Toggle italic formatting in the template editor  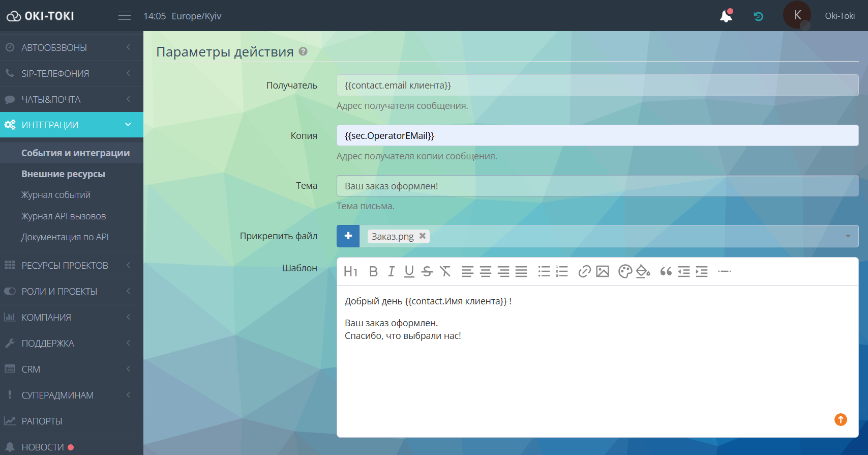pyautogui.click(x=391, y=272)
